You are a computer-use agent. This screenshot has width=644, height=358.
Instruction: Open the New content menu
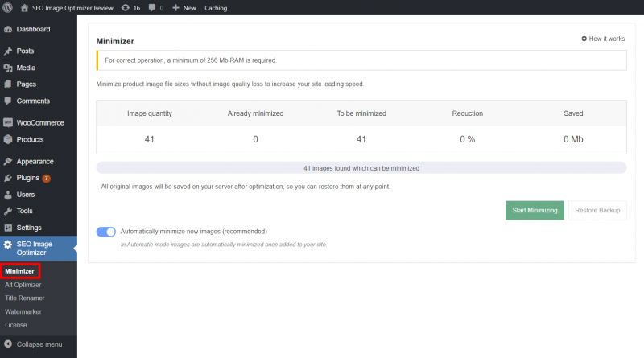[184, 8]
